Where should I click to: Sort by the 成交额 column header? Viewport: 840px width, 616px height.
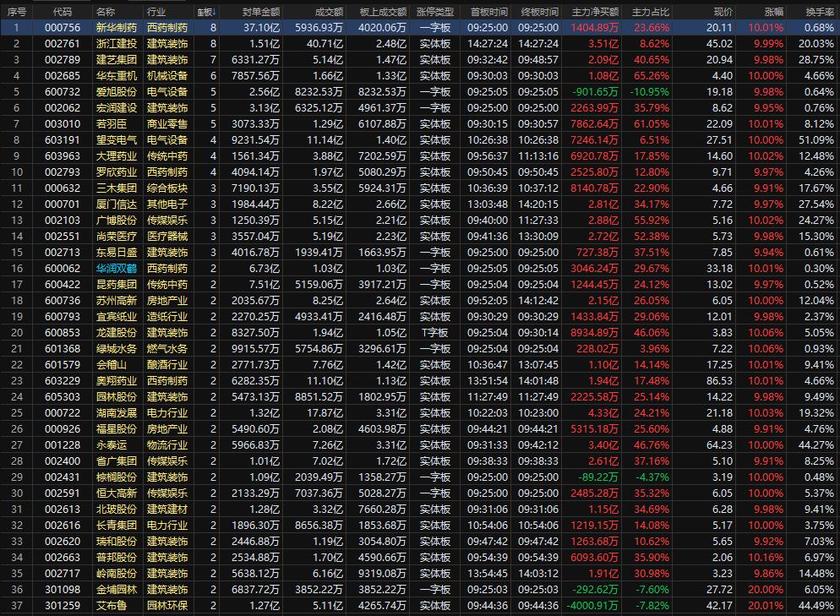[x=329, y=12]
